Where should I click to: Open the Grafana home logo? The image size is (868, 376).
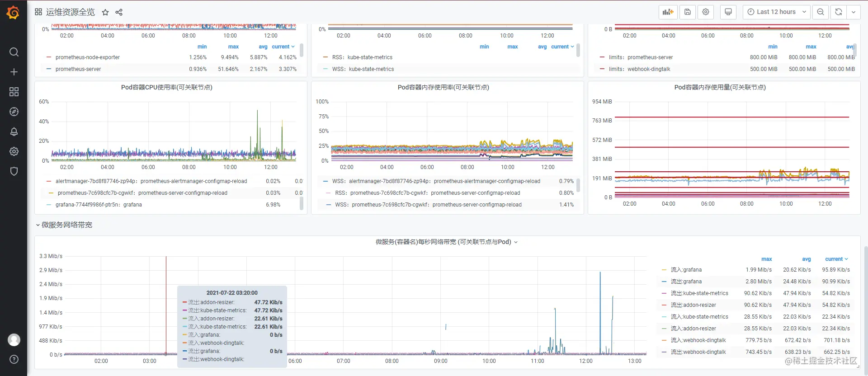pyautogui.click(x=13, y=12)
